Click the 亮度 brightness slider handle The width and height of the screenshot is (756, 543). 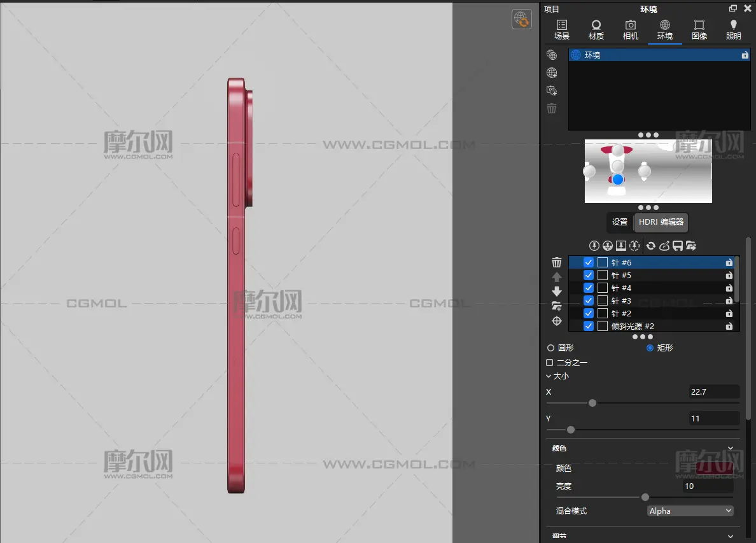click(x=645, y=497)
